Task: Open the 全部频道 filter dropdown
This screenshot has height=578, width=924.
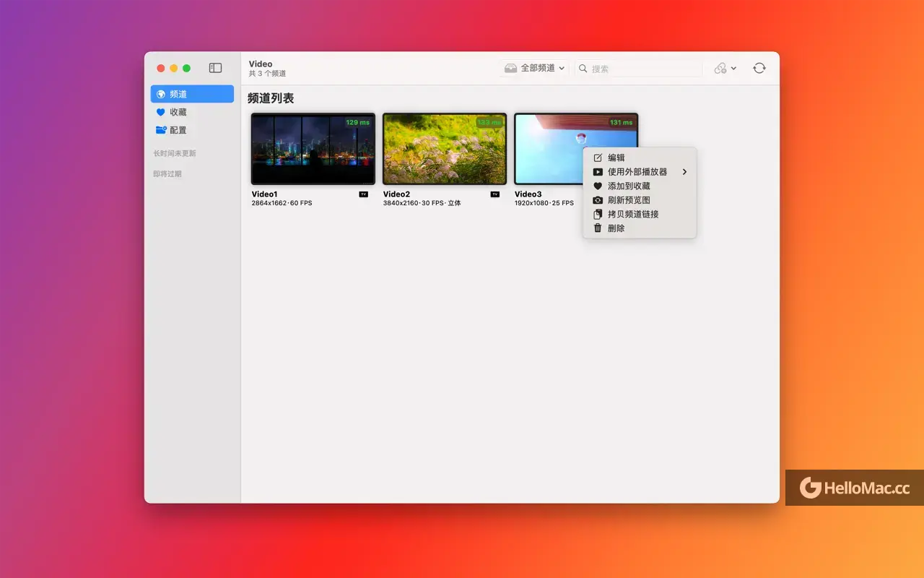Action: pos(534,68)
